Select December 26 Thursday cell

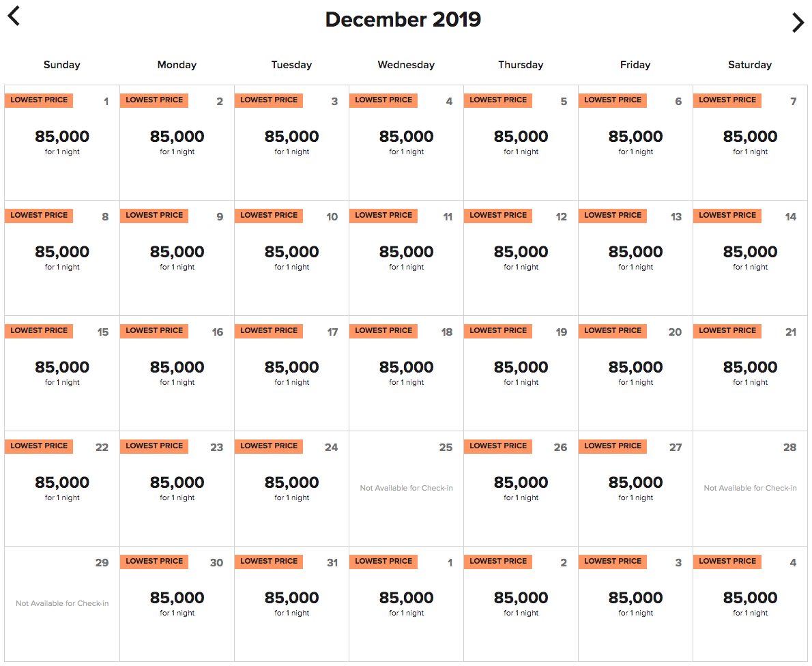coord(521,489)
